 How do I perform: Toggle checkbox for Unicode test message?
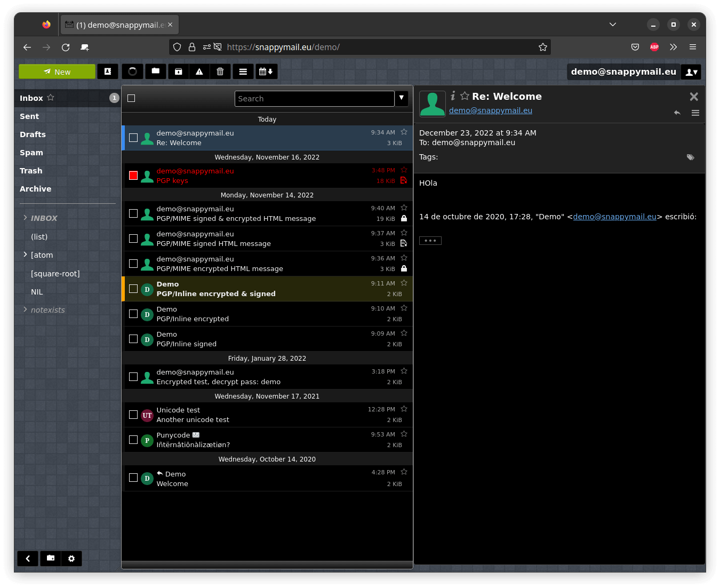133,415
